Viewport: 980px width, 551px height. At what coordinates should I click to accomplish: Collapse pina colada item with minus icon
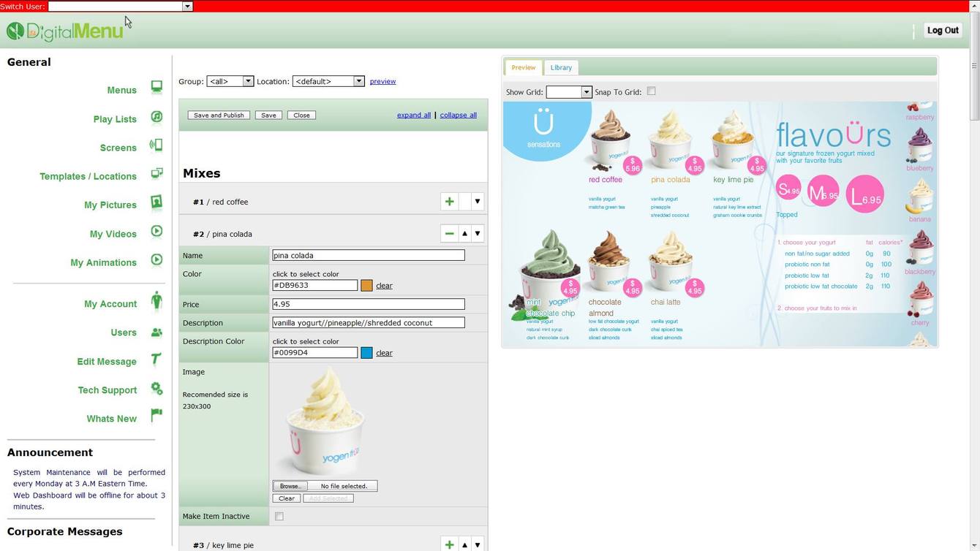450,234
